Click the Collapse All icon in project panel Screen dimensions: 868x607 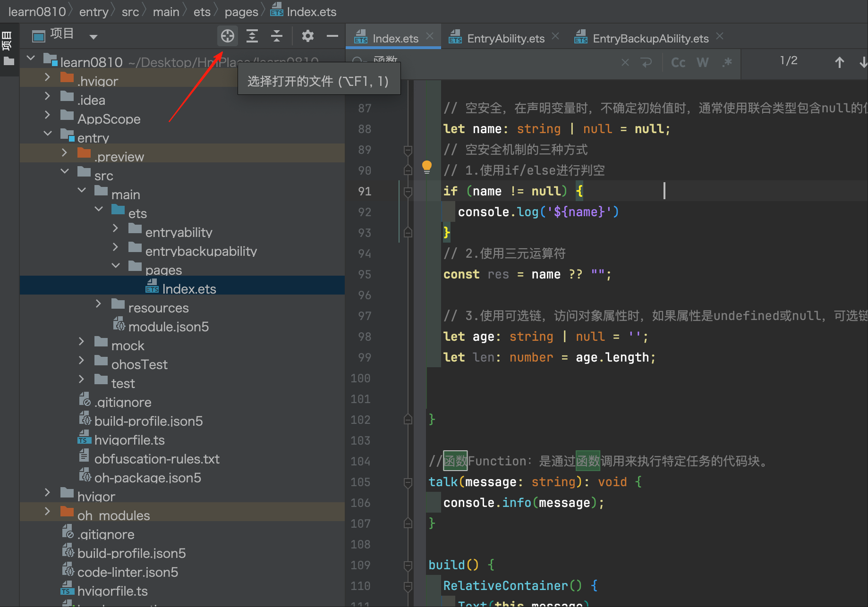(277, 36)
